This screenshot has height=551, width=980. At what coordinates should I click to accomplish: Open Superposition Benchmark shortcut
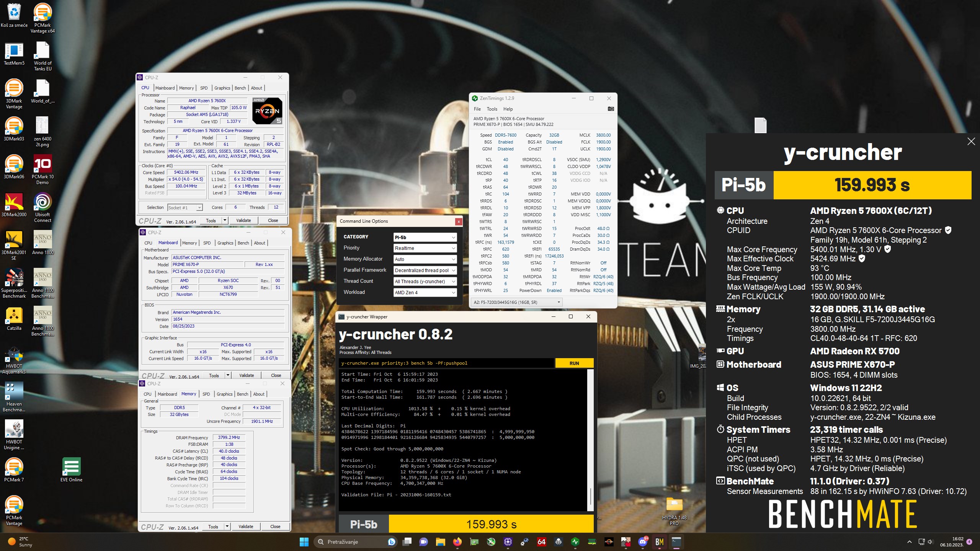point(14,283)
